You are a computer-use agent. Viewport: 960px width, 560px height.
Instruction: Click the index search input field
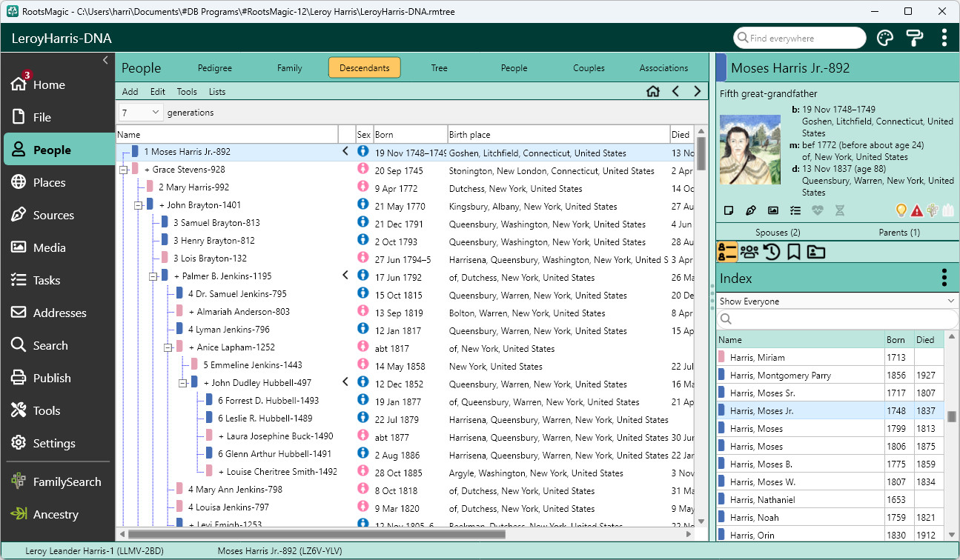click(x=837, y=319)
